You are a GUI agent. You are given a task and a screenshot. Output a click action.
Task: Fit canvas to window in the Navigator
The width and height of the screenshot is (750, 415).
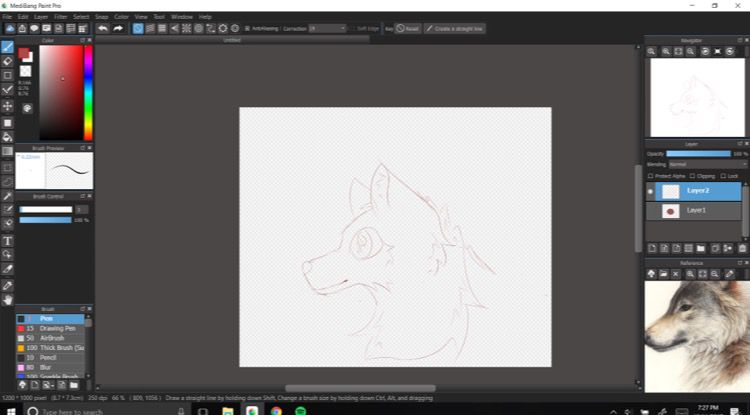[x=678, y=52]
